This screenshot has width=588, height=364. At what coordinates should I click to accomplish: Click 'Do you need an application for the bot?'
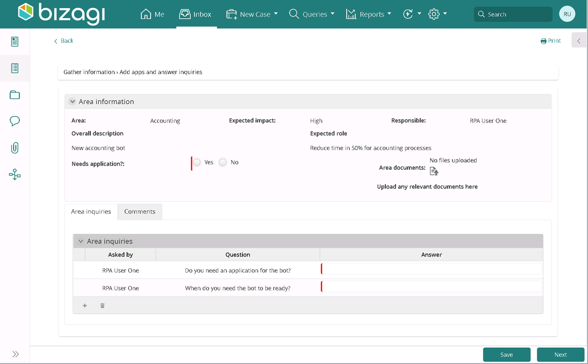coord(237,270)
